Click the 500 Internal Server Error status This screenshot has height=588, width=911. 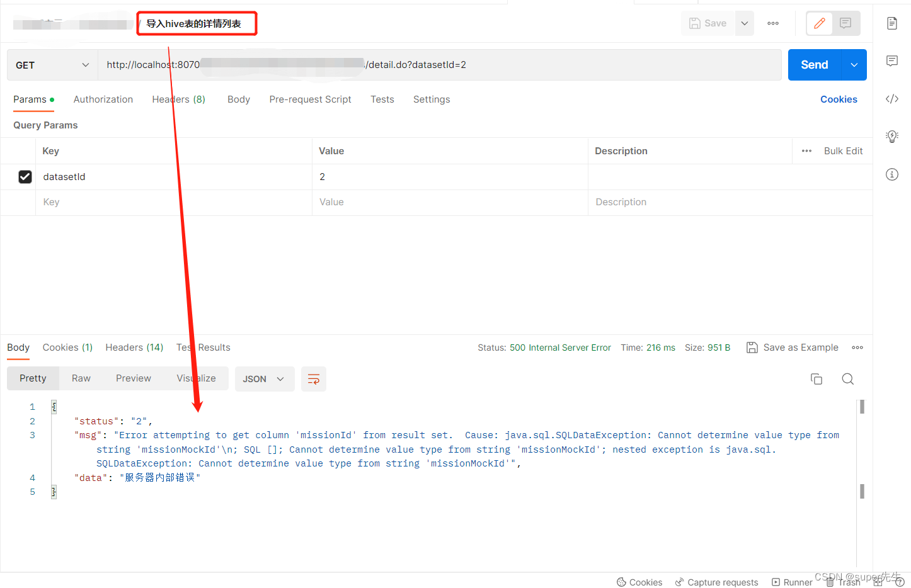click(x=560, y=348)
